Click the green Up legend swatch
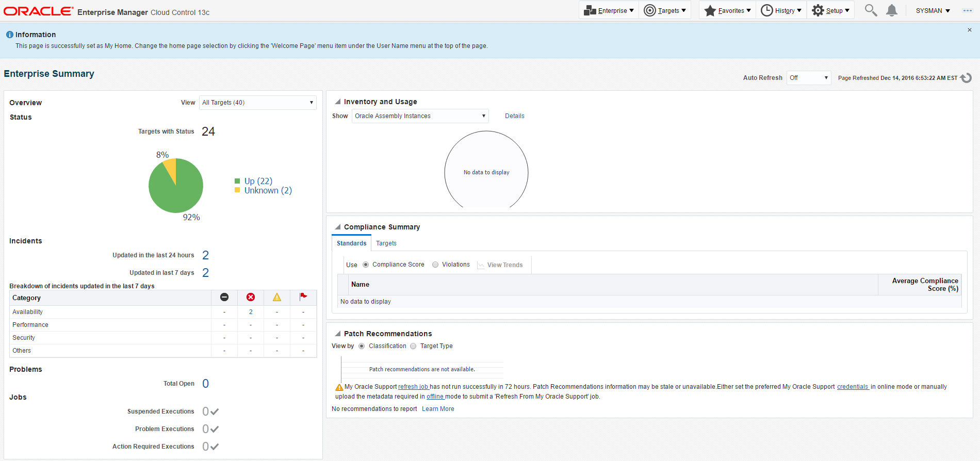 (237, 181)
